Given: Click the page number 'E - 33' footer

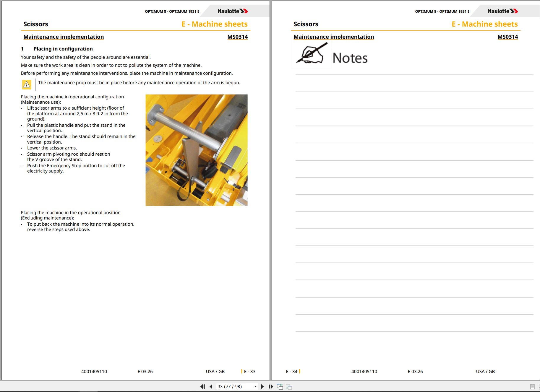Looking at the screenshot, I should point(249,372).
